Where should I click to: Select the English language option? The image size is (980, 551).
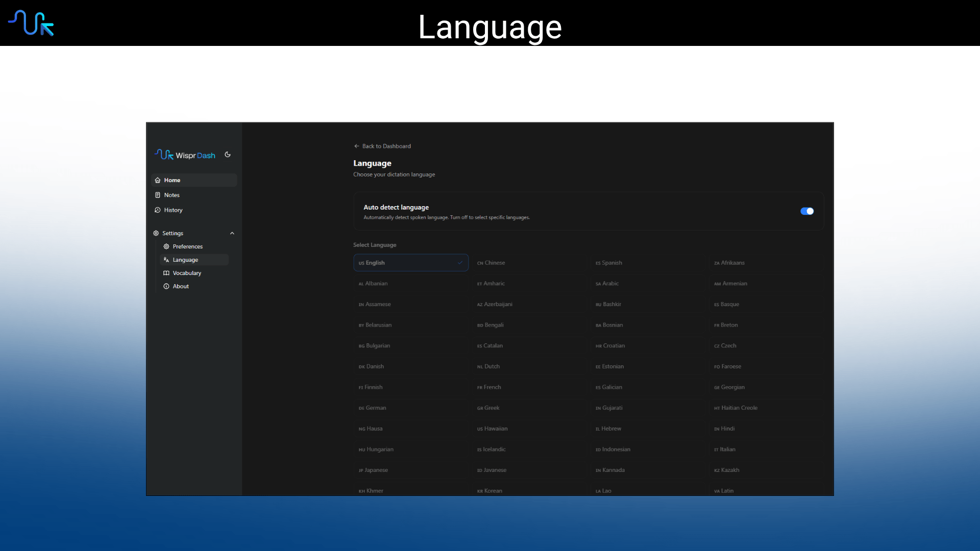pos(411,263)
